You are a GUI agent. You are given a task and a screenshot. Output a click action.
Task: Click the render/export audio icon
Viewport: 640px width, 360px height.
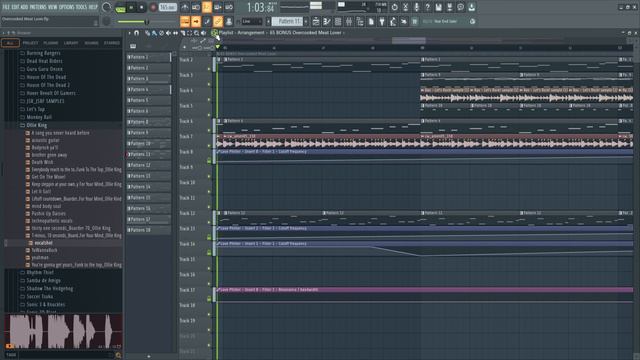coord(449,7)
